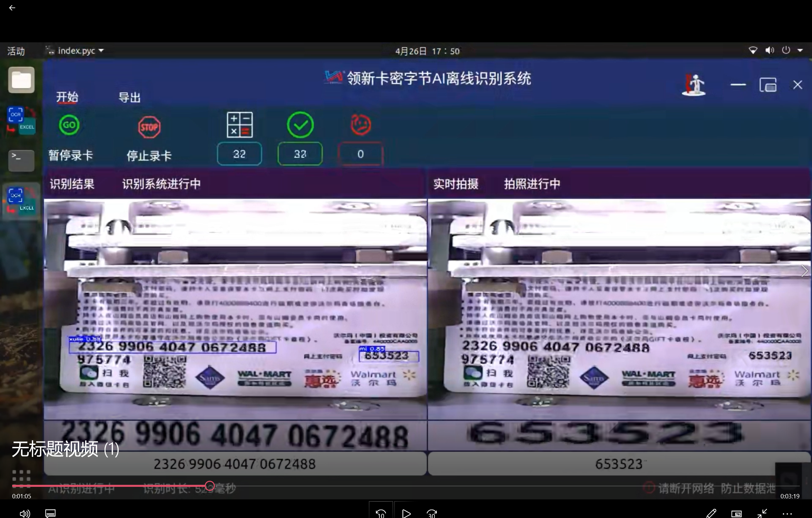The height and width of the screenshot is (518, 812).
Task: Switch to the 导出 tab
Action: click(129, 98)
